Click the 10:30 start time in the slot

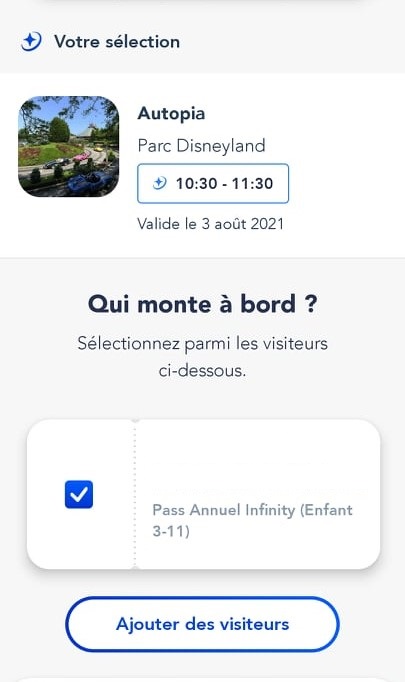coord(197,184)
